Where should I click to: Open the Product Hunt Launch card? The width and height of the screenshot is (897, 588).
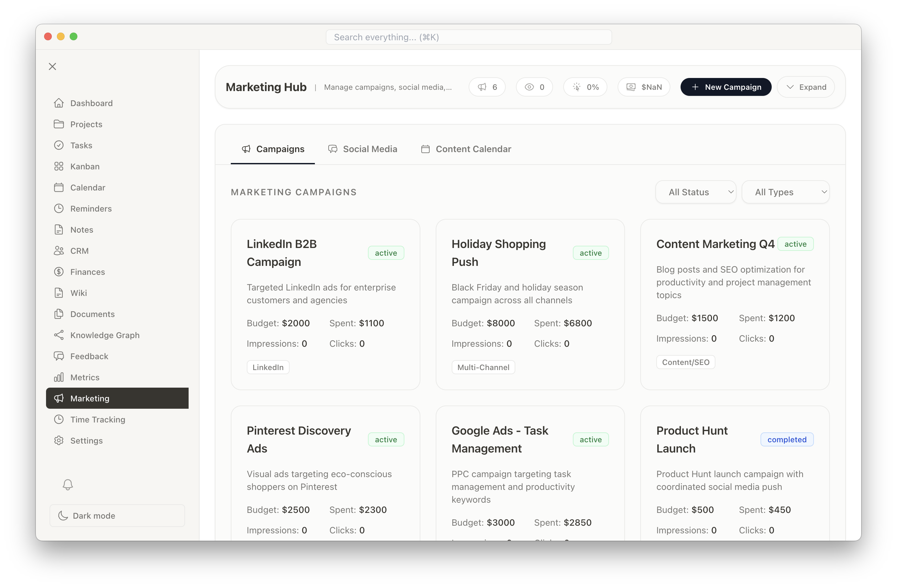735,473
